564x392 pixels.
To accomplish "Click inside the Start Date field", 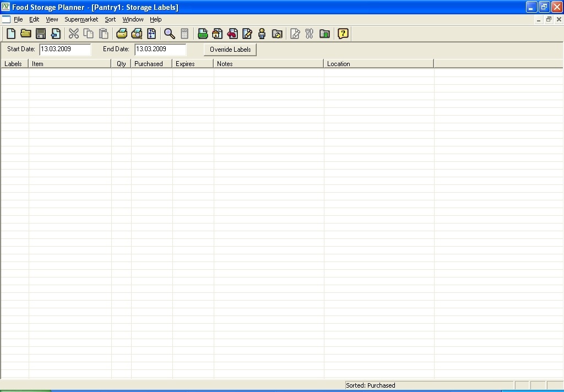I will coord(64,50).
